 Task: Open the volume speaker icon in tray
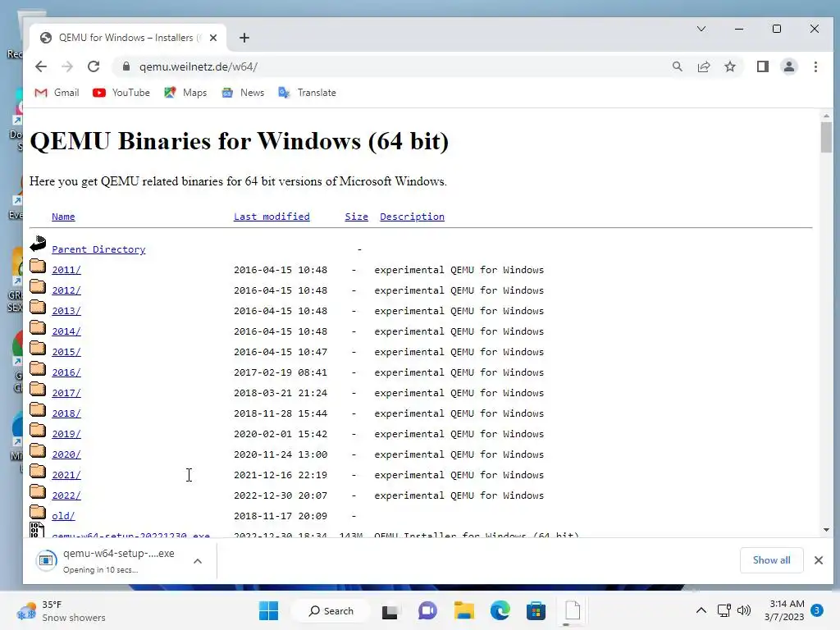[743, 610]
